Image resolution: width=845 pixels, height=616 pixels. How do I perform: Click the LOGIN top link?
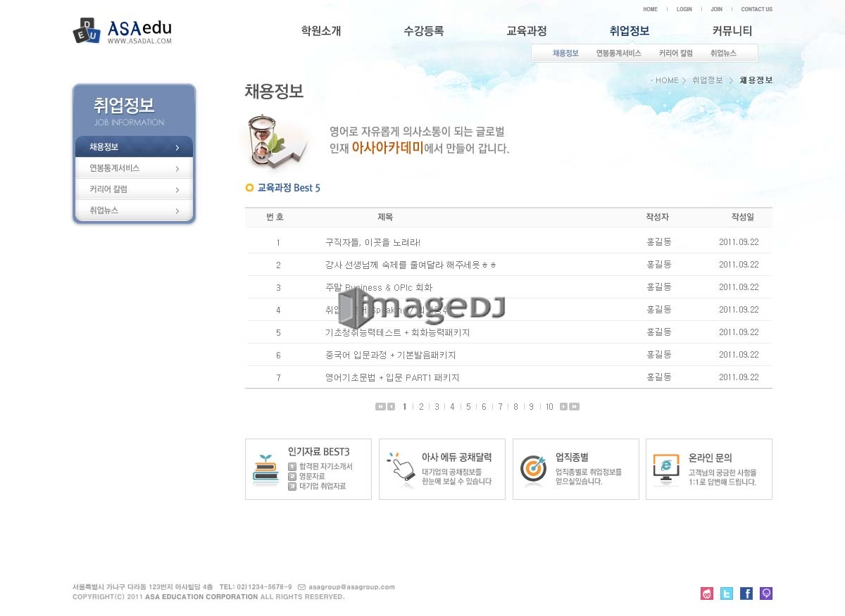click(x=684, y=9)
